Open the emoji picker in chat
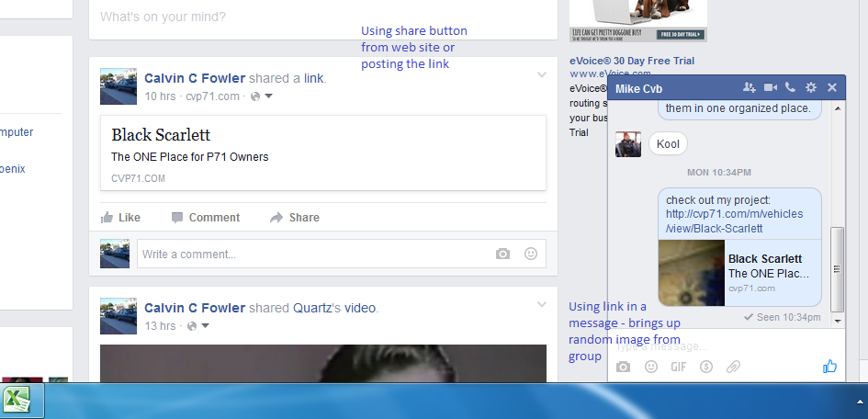Viewport: 868px width, 419px height. (x=651, y=367)
